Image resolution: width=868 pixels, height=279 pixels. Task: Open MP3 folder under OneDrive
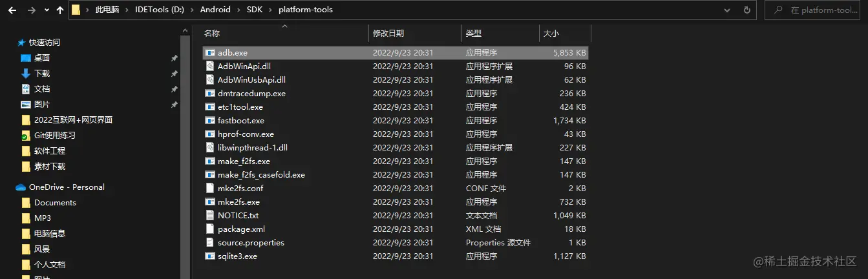pyautogui.click(x=43, y=218)
